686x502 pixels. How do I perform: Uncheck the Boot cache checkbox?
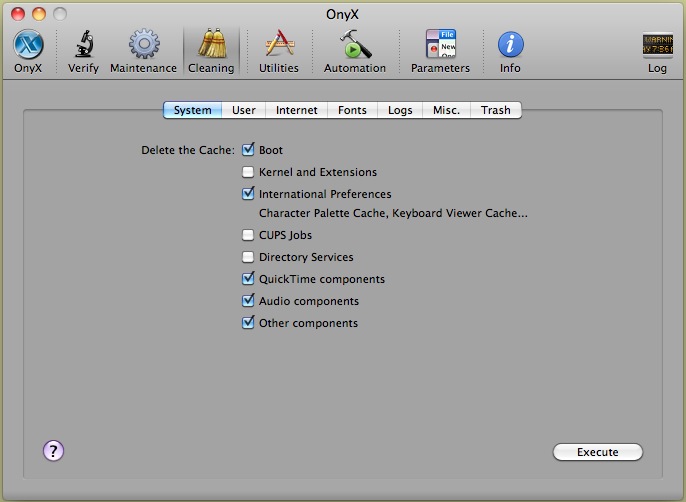(x=248, y=150)
